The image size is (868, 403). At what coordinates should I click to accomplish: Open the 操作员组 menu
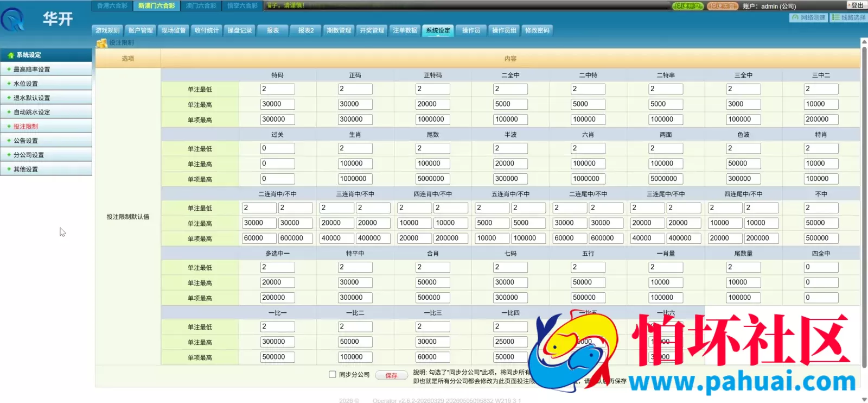504,30
